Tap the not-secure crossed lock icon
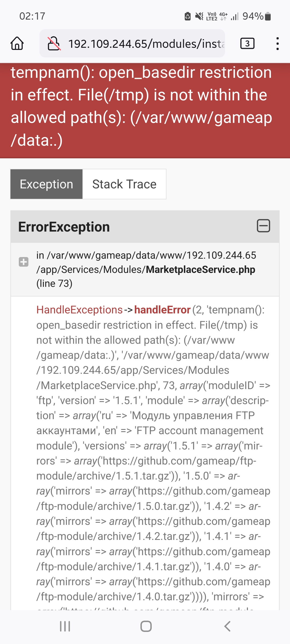This screenshot has width=290, height=644. pyautogui.click(x=54, y=43)
